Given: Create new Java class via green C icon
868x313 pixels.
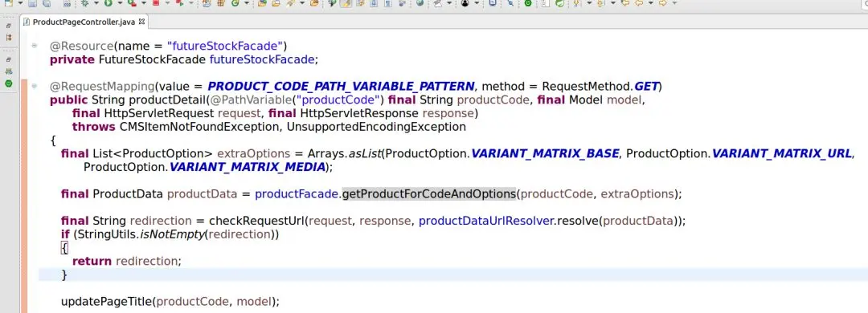Looking at the screenshot, I should pos(235,3).
